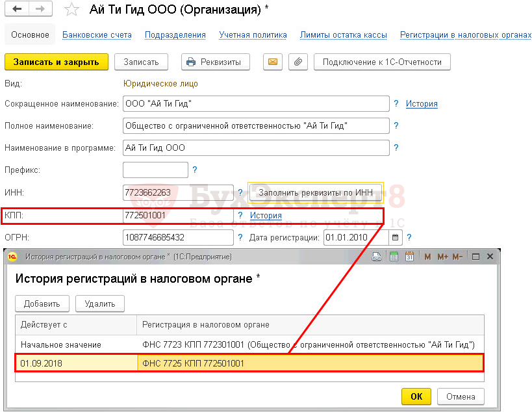This screenshot has width=532, height=412.
Task: Click the ОГРН field 1087746685432
Action: click(178, 237)
